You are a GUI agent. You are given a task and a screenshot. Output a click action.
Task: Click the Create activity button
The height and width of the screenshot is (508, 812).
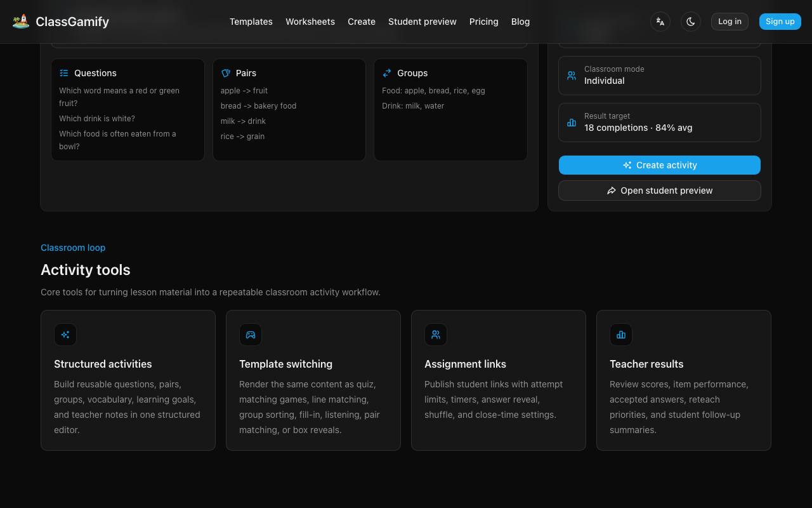660,165
